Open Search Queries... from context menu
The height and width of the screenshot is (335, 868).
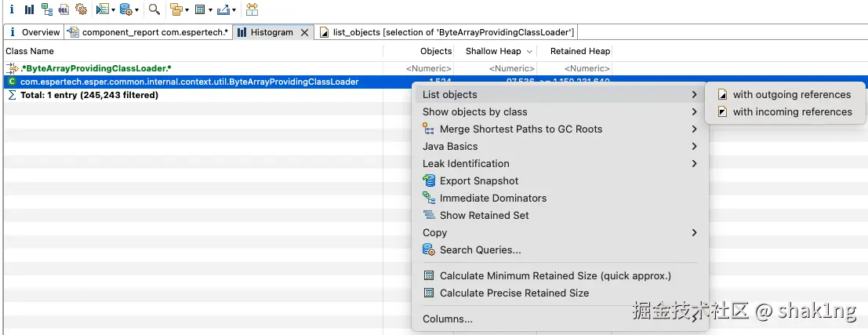(x=560, y=249)
